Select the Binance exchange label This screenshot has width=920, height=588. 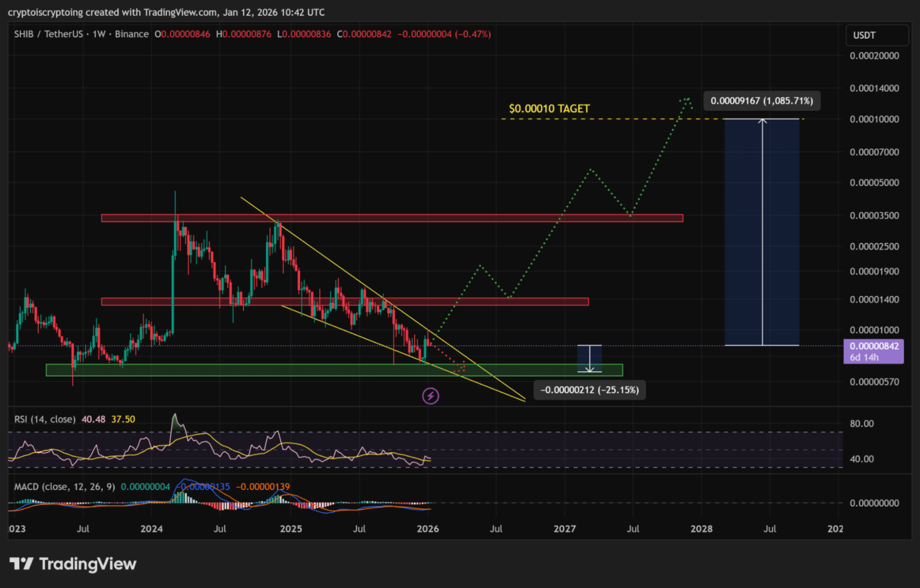tap(132, 34)
